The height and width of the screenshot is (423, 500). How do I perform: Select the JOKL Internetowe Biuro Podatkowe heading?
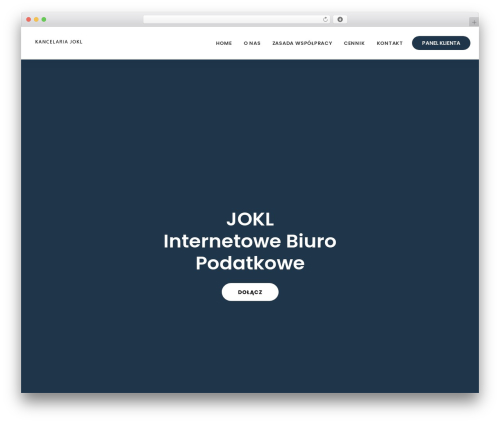(250, 241)
